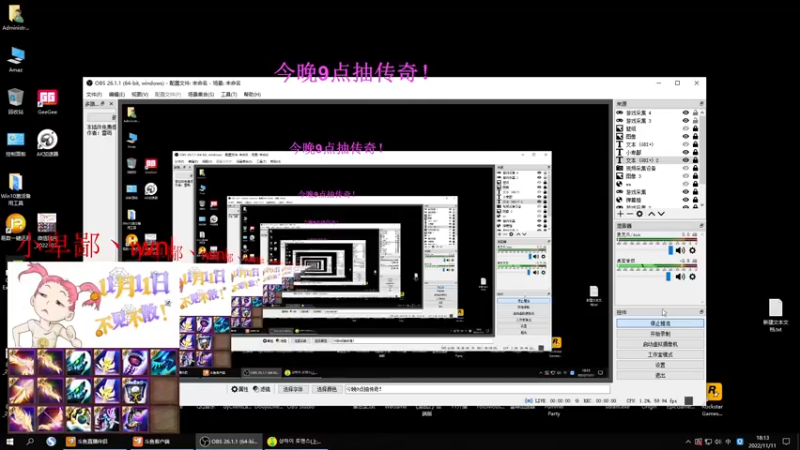Open 场景集合(S) menu in OBS

tap(201, 94)
